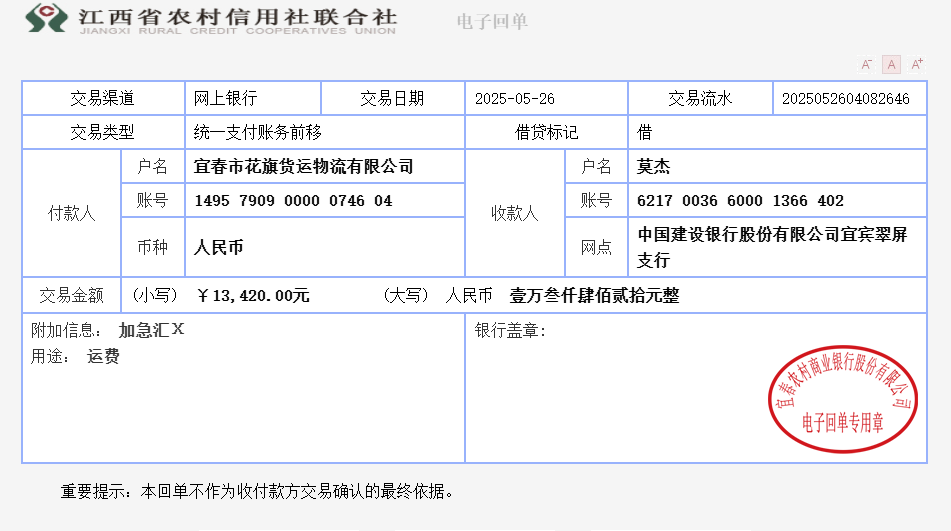Click the 电子回单 header title
951x531 pixels.
[x=492, y=21]
